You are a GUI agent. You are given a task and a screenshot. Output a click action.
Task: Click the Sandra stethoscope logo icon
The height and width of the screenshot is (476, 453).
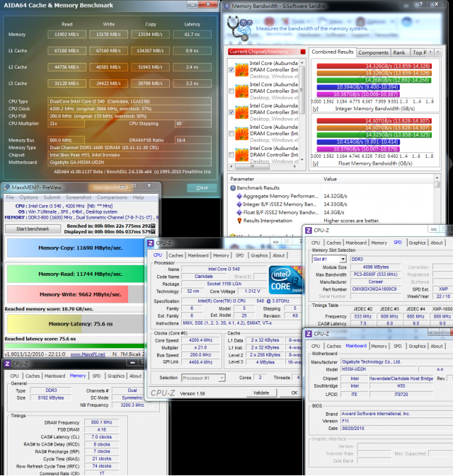point(240,28)
